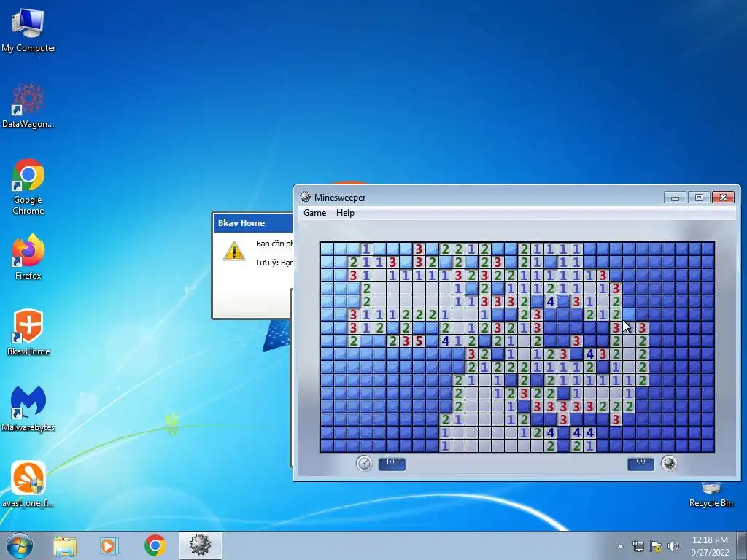Screen dimensions: 747x560
Task: Minimize the Minesweeper window
Action: 675,197
